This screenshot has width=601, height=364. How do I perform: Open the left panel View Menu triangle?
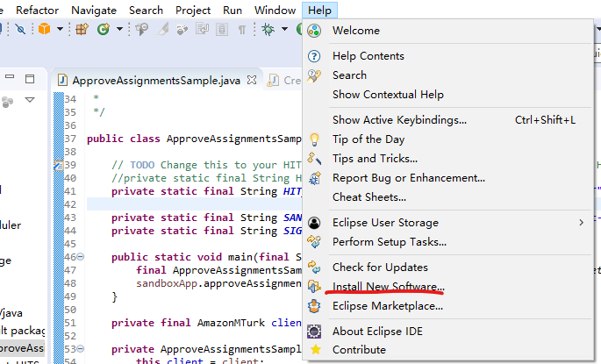[x=30, y=100]
